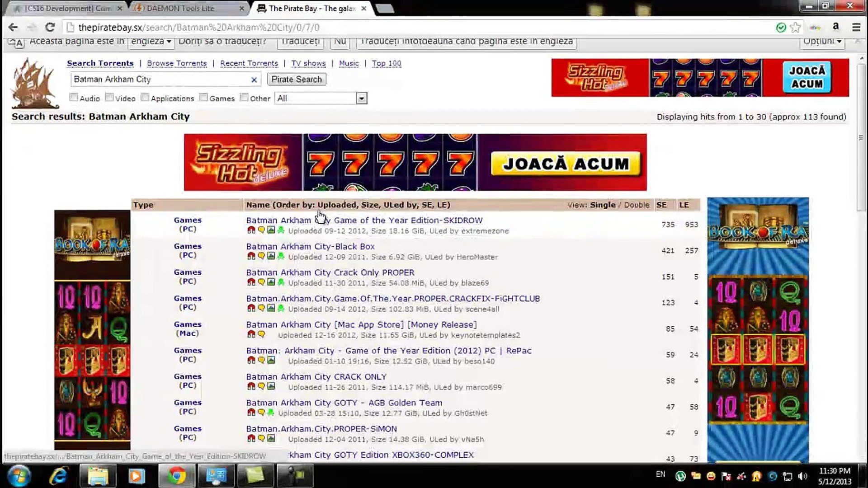
Task: Sort by the LE column header
Action: click(x=684, y=205)
